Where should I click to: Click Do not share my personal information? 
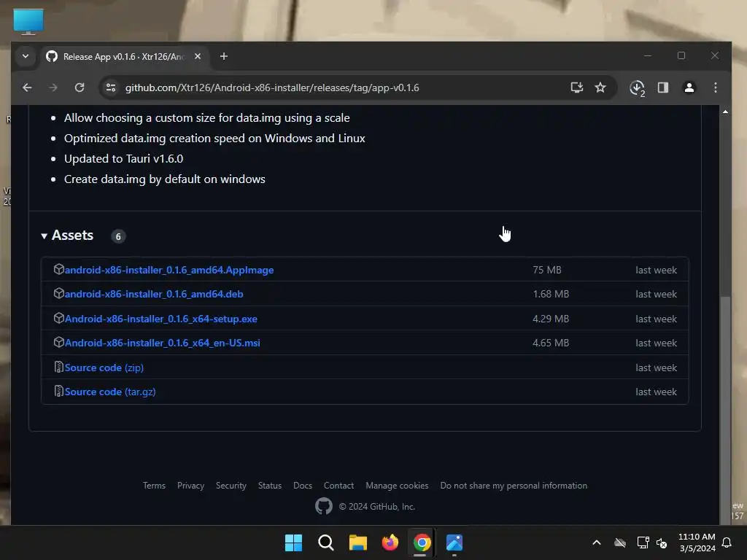514,486
